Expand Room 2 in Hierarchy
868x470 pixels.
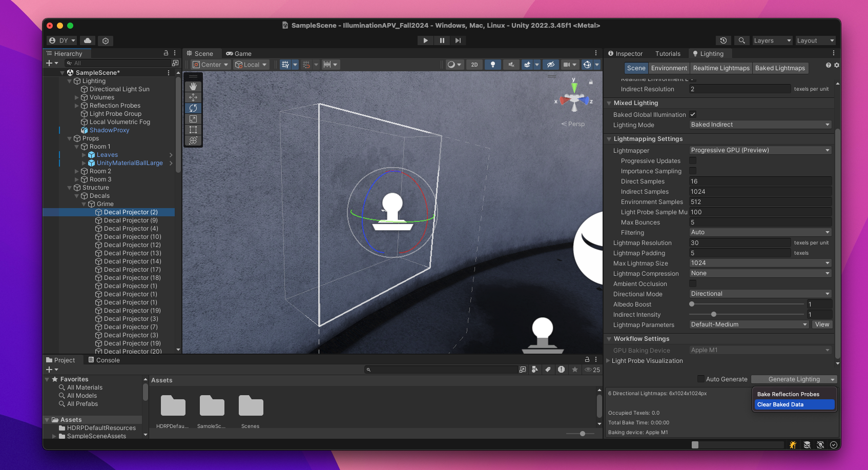click(77, 171)
